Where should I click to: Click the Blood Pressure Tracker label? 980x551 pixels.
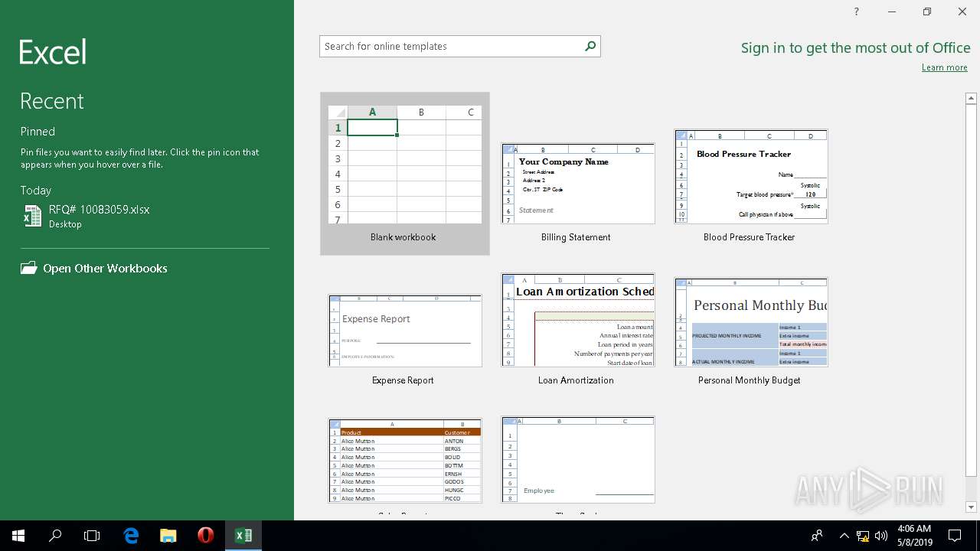[749, 237]
